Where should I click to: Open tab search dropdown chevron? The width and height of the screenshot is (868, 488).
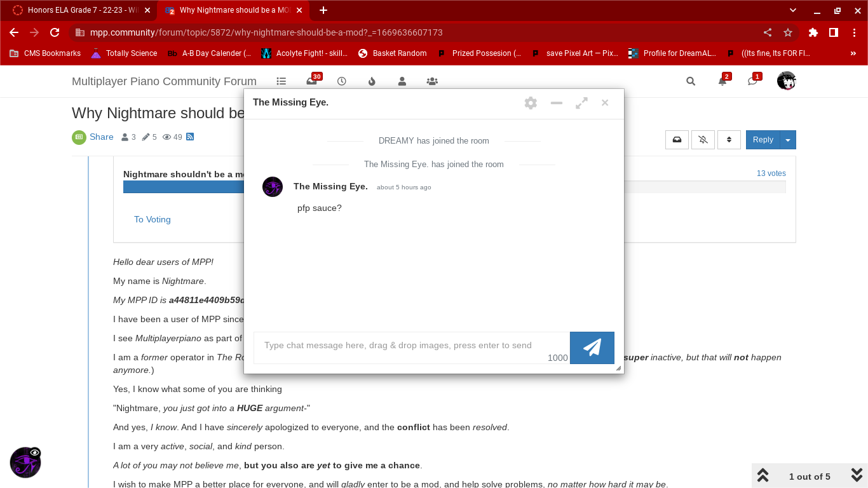tap(793, 10)
